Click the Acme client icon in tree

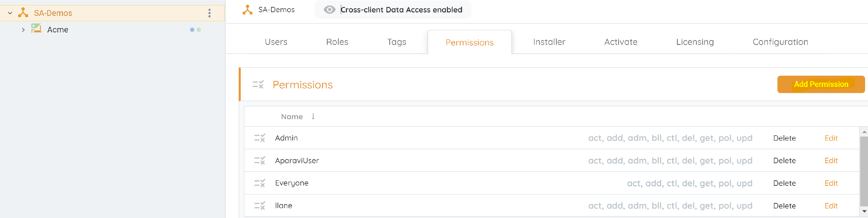click(36, 29)
